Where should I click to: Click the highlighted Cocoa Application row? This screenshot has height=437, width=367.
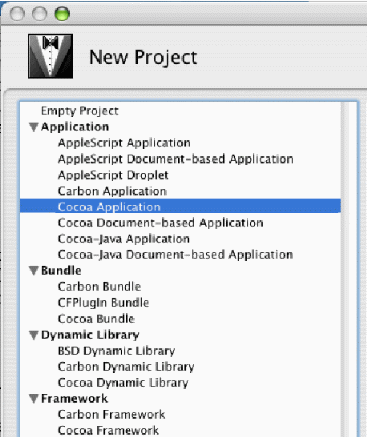180,206
